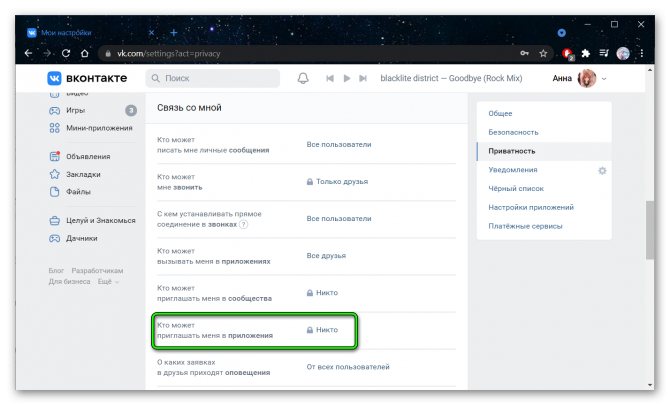The width and height of the screenshot is (670, 405).
Task: Click help icon next to звонках
Action: (243, 225)
